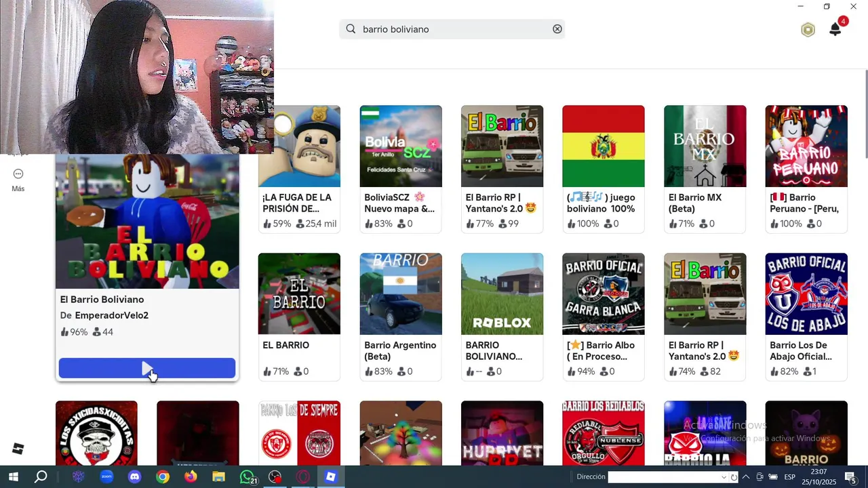Open creator link EmperadorVelo2
This screenshot has height=488, width=868.
[111, 315]
